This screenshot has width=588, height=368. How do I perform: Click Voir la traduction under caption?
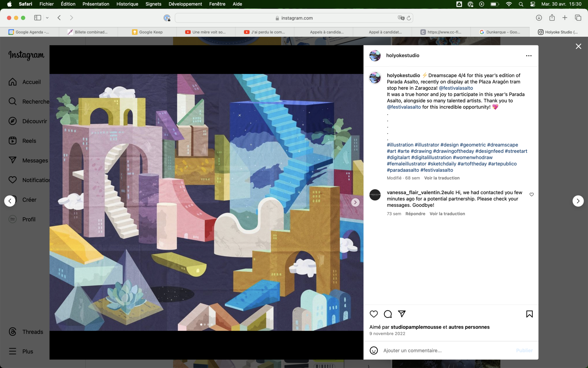(442, 178)
